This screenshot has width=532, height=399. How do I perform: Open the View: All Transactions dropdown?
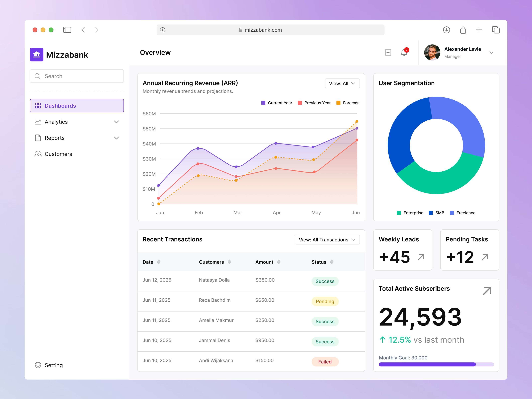coord(327,240)
